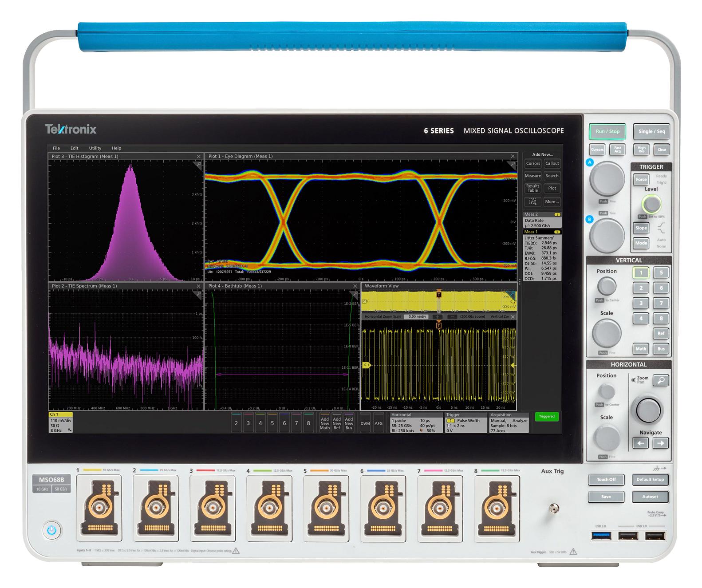
Task: Open the Meas 2 Data Rate badge
Action: pos(542,220)
